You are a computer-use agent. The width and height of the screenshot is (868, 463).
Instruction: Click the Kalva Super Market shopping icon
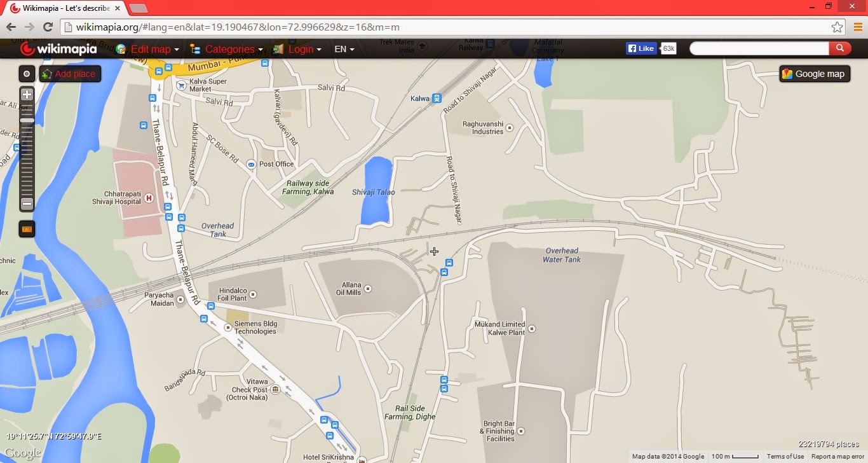tap(182, 85)
